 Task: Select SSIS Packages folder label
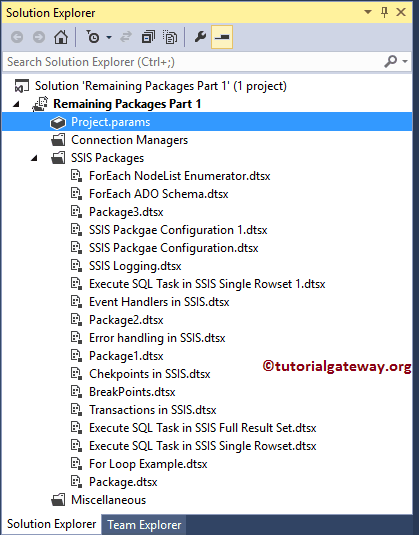(107, 158)
